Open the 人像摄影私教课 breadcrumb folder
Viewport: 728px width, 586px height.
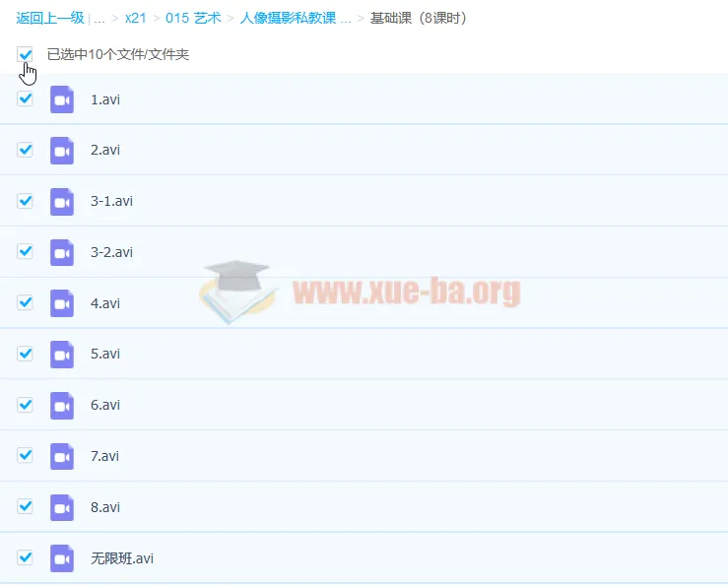pyautogui.click(x=295, y=18)
